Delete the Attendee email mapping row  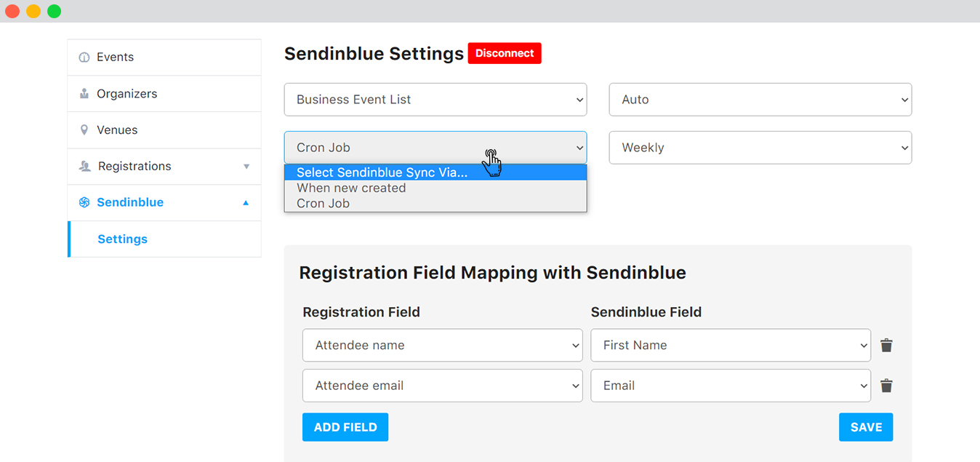[x=886, y=386]
